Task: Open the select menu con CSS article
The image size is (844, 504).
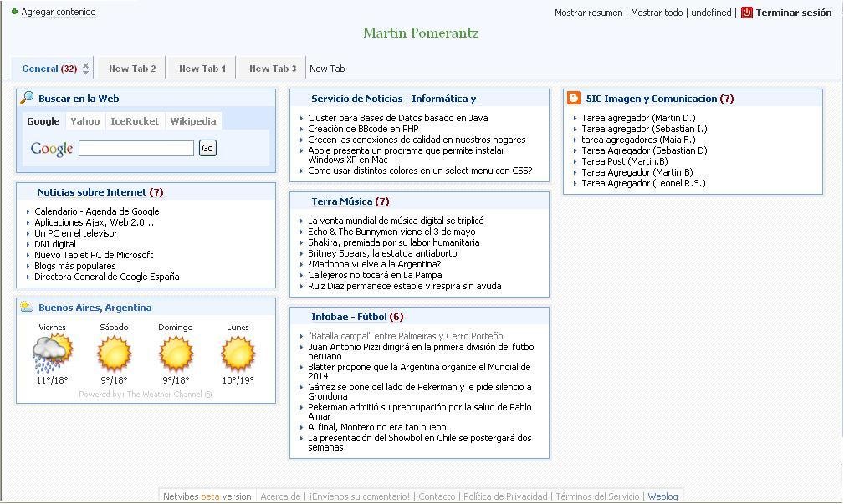Action: (420, 171)
